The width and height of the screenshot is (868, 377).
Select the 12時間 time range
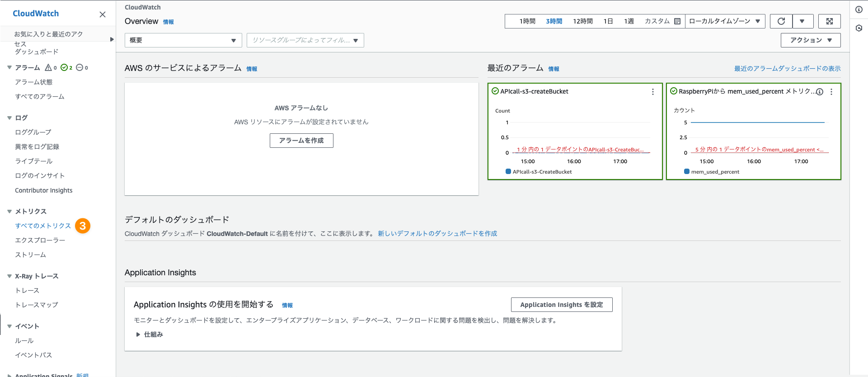(x=583, y=21)
